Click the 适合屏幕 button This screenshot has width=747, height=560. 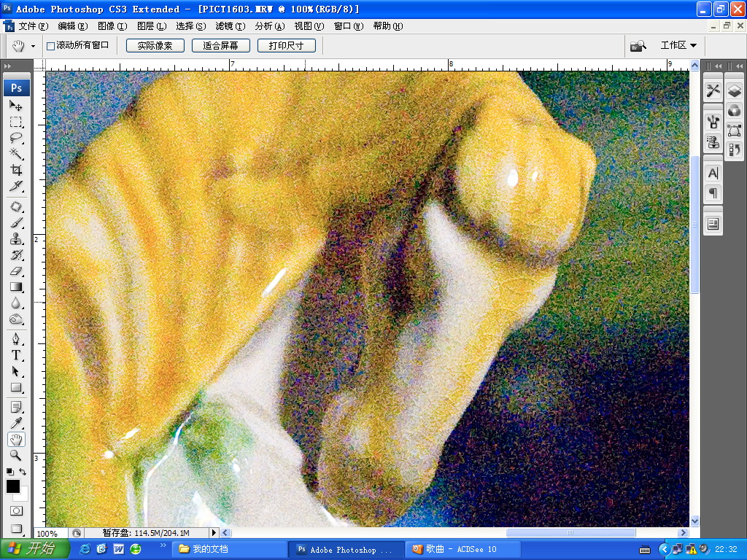(220, 45)
